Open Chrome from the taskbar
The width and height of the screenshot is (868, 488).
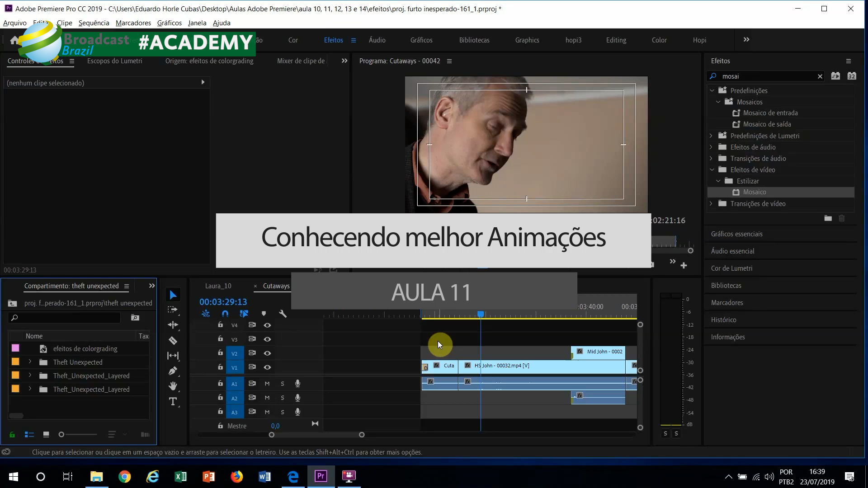124,476
